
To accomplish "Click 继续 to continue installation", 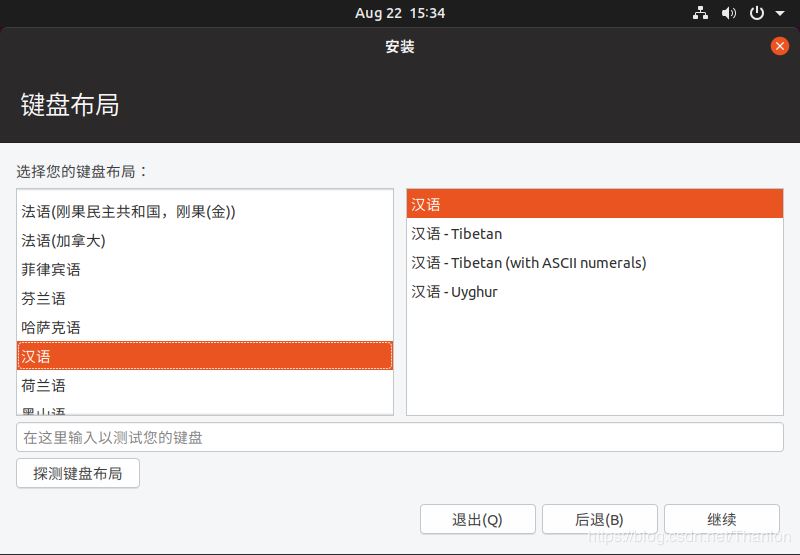I will 721,519.
